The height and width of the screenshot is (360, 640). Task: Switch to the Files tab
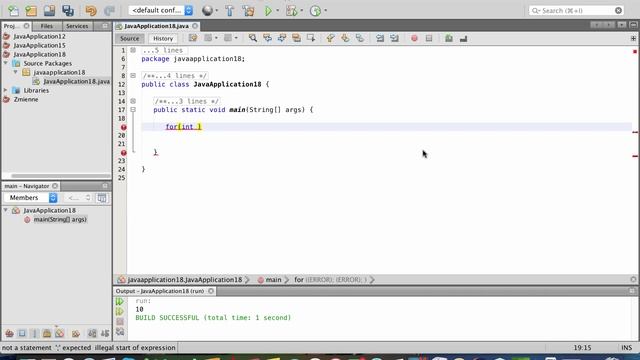pos(47,26)
